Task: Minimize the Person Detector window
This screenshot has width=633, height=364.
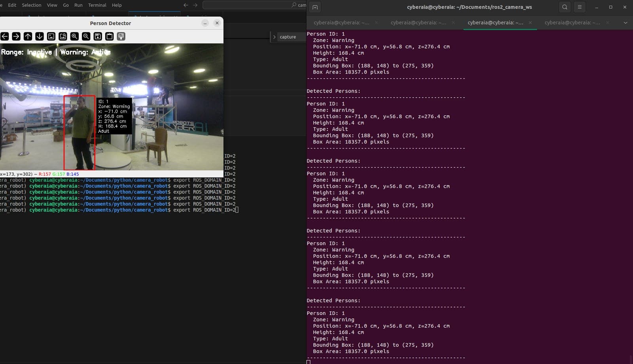Action: (x=205, y=23)
